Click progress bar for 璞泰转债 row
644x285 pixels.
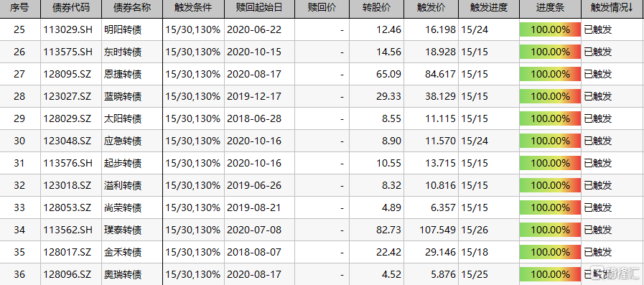(550, 230)
